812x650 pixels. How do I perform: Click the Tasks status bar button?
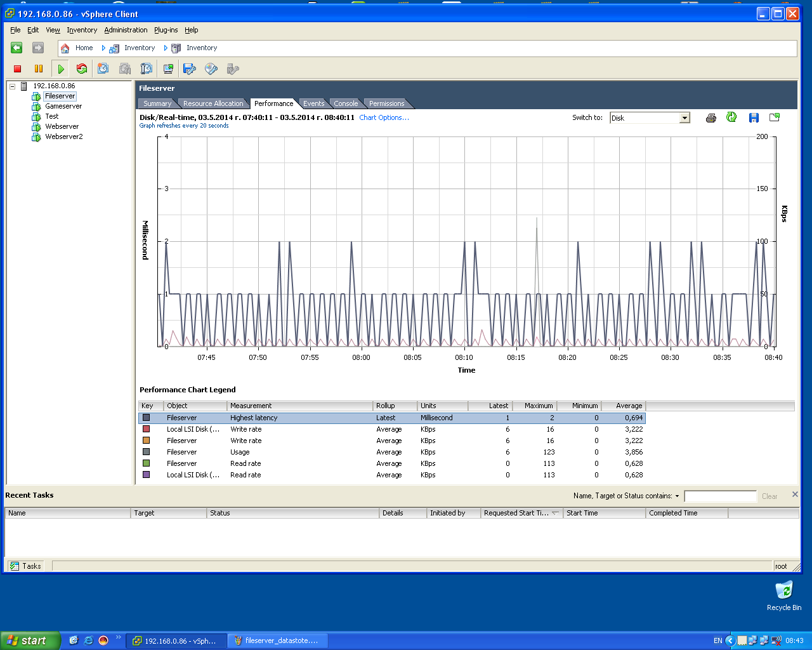26,566
